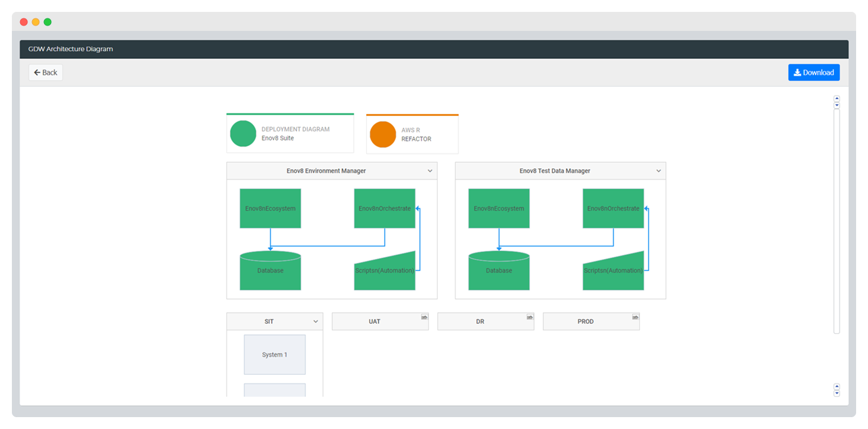Click the small image icon in the DR header
868x429 pixels.
click(x=530, y=317)
